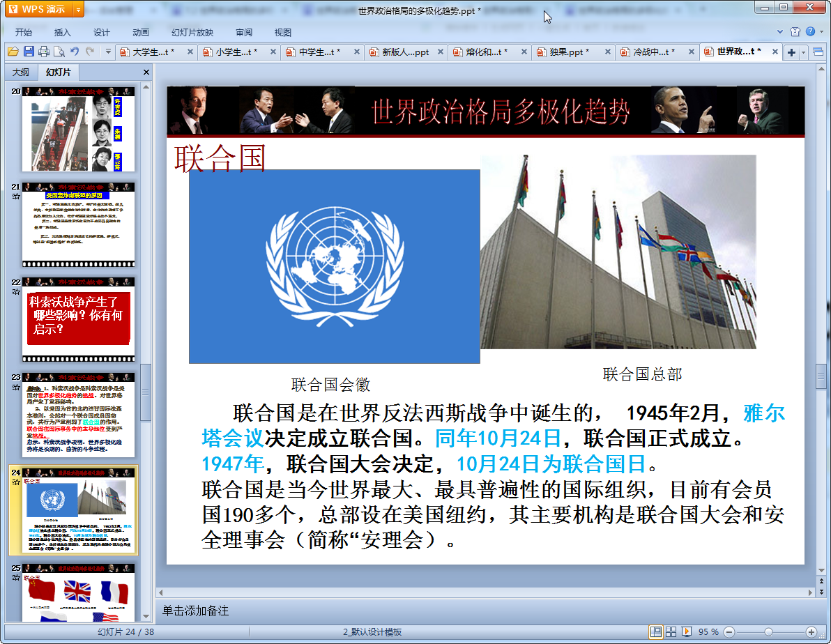The height and width of the screenshot is (644, 831).
Task: Select slide 21 thumbnail
Action: (x=79, y=224)
